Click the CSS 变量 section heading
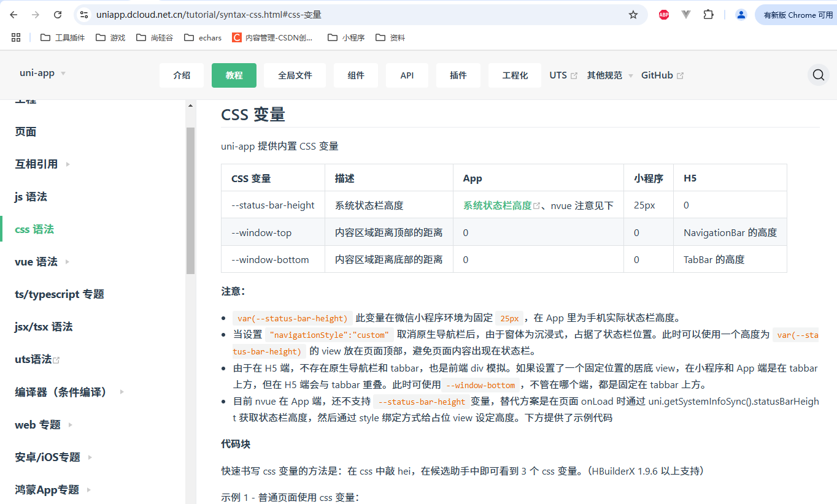 pos(253,114)
